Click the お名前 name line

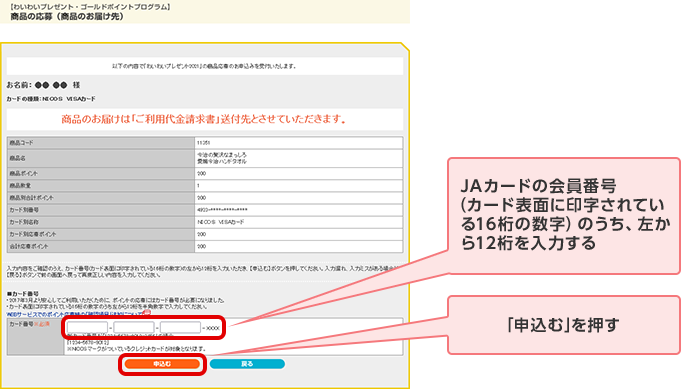click(43, 85)
